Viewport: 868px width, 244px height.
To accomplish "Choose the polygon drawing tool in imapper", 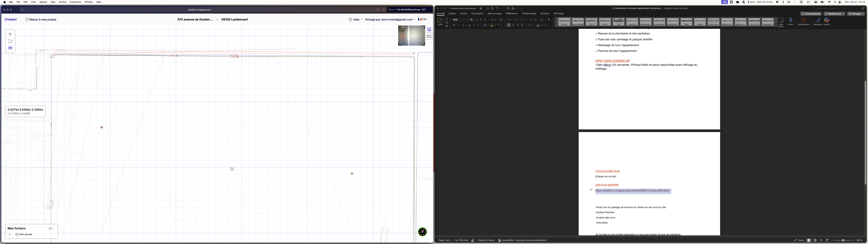I will pos(10,41).
